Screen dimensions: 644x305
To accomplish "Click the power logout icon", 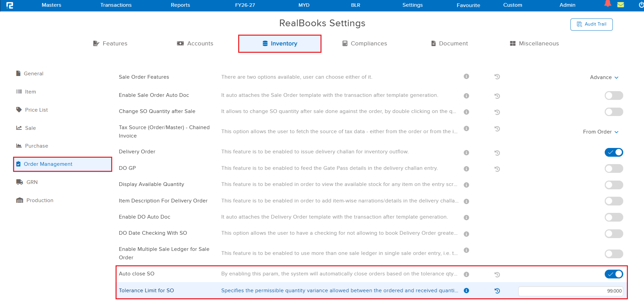I will 641,5.
